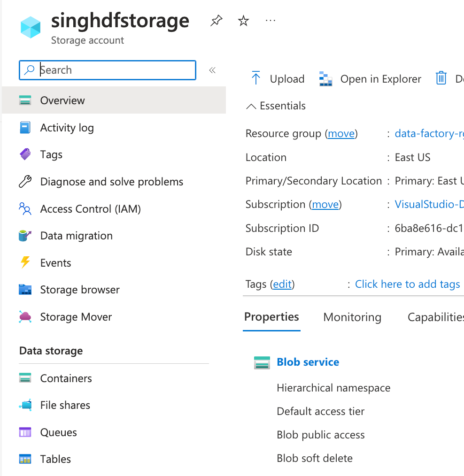Collapse the Essentials section

click(276, 106)
